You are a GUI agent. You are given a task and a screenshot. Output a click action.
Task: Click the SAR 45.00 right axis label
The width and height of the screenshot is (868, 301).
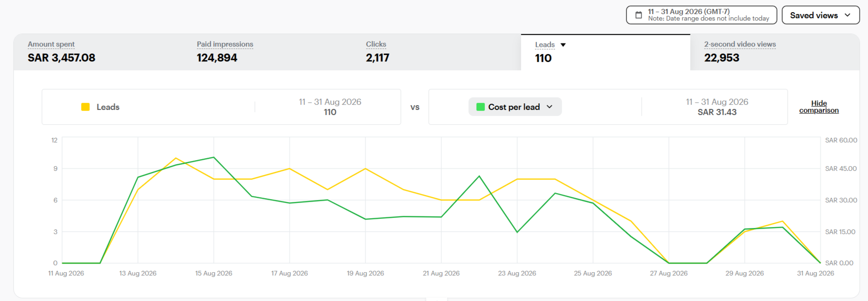[841, 168]
